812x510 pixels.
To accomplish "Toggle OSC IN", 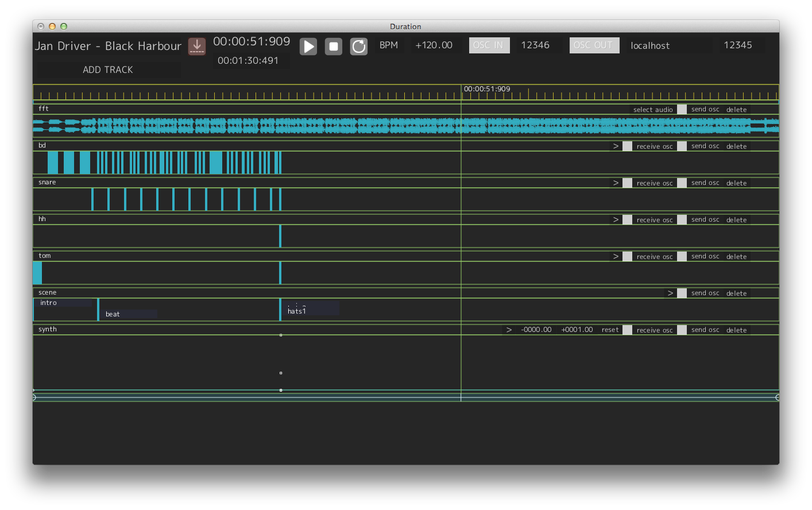I will pos(488,45).
